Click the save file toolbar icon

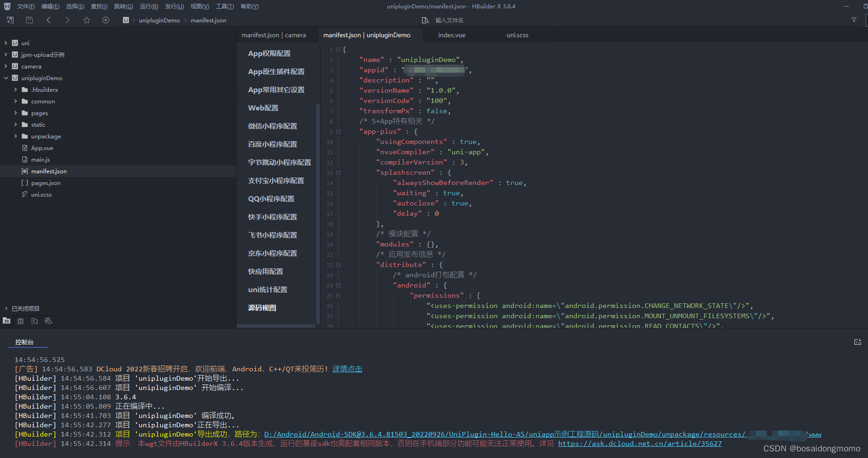tap(29, 20)
